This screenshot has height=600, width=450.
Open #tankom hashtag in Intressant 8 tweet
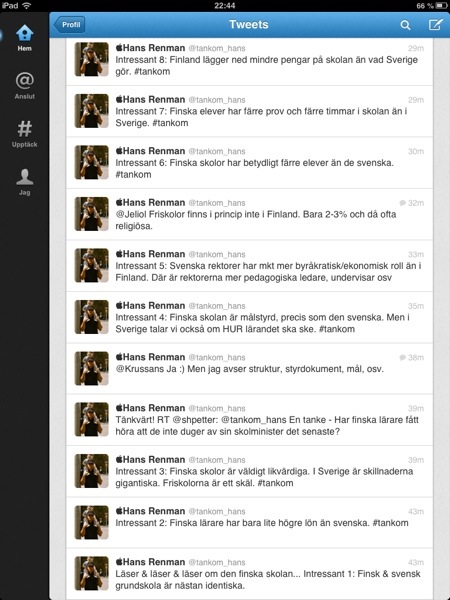152,72
